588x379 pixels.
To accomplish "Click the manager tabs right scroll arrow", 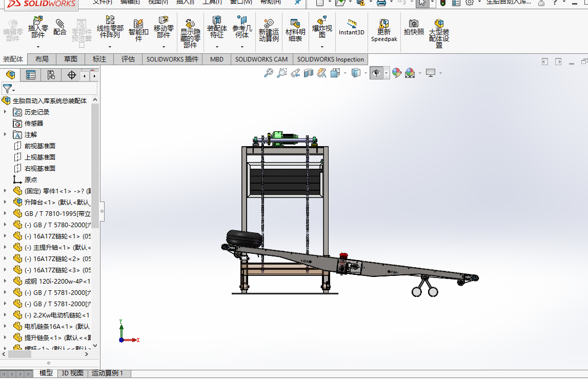I will click(94, 76).
